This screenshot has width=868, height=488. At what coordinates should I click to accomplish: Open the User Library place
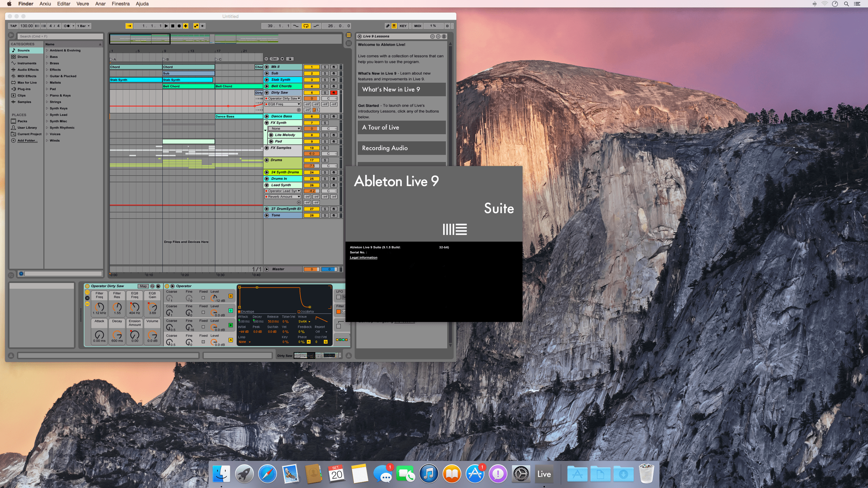pyautogui.click(x=27, y=127)
